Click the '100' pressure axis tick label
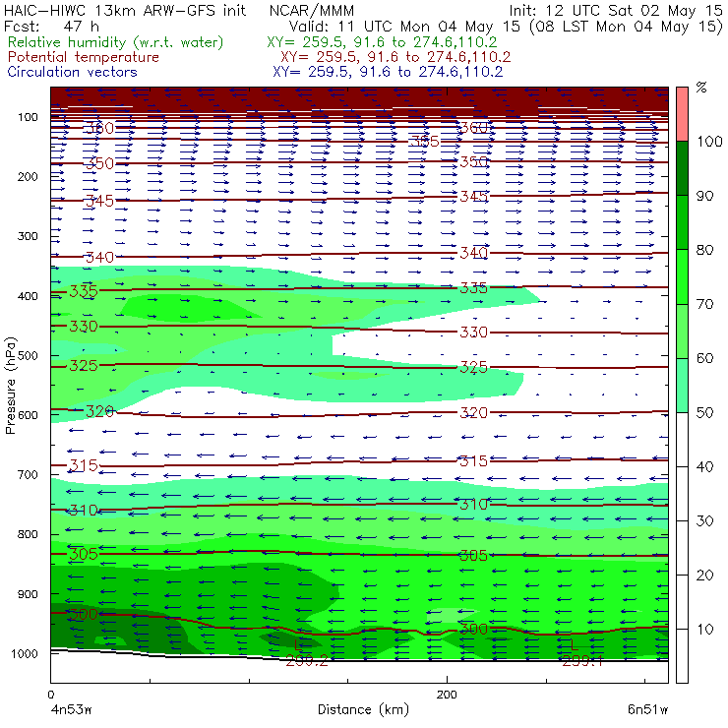 coord(28,117)
